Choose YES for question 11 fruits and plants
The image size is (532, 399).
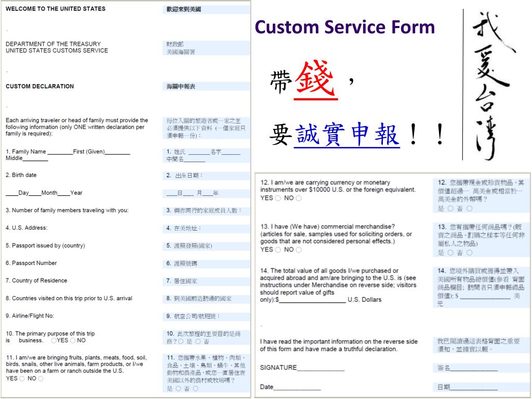pos(22,379)
